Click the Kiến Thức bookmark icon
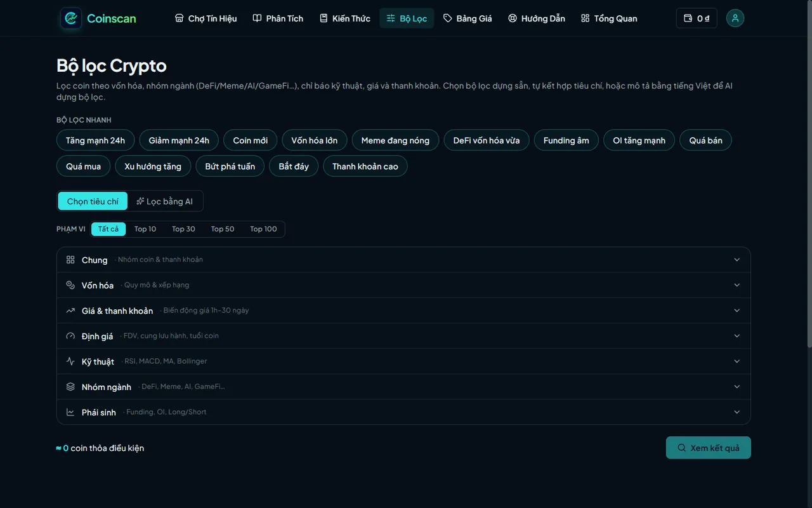 tap(324, 18)
